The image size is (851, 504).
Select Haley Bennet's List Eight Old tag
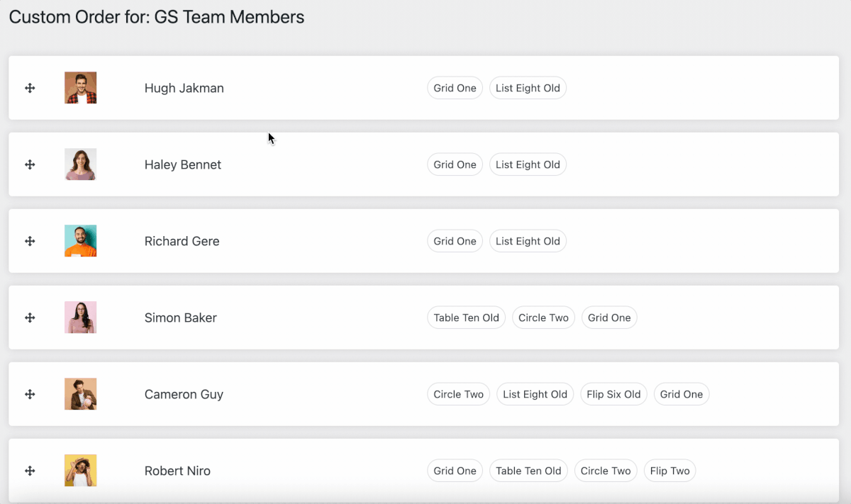pos(528,164)
